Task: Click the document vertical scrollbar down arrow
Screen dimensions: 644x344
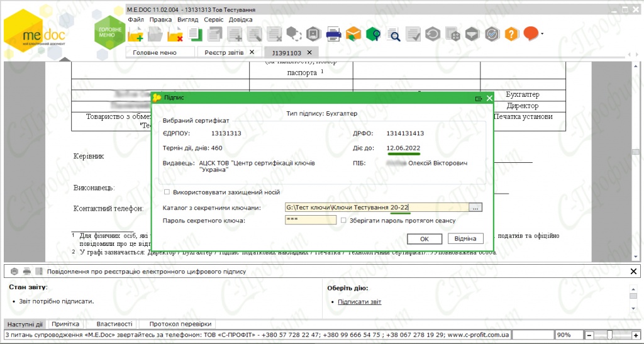Action: coord(636,257)
